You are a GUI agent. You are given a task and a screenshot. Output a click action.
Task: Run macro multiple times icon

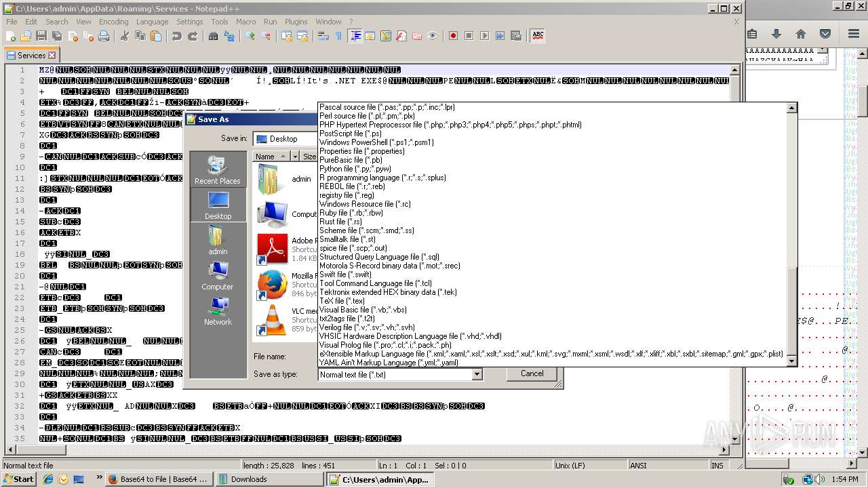[500, 36]
